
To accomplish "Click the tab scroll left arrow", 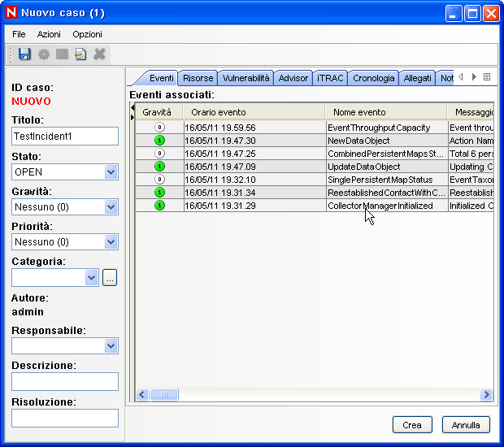I will (x=461, y=77).
